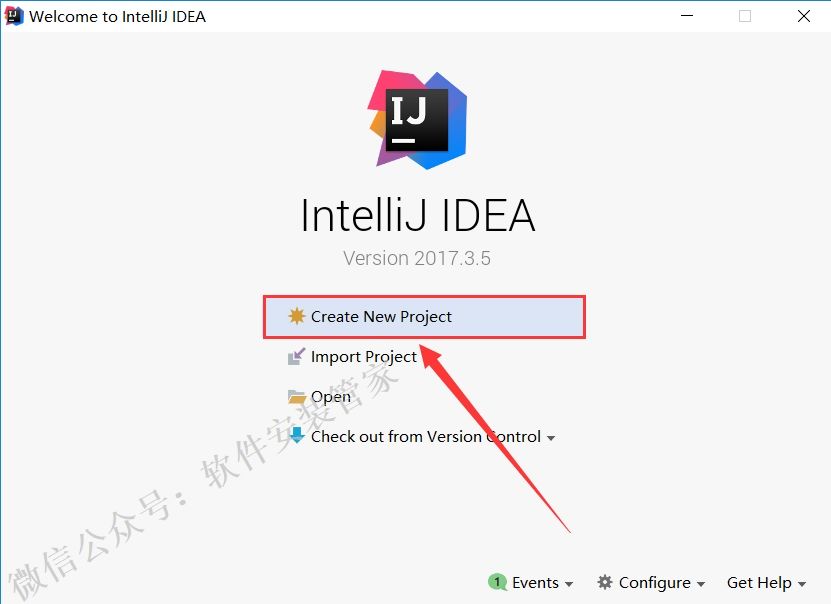The height and width of the screenshot is (604, 831).
Task: Select the Open text link
Action: [331, 397]
